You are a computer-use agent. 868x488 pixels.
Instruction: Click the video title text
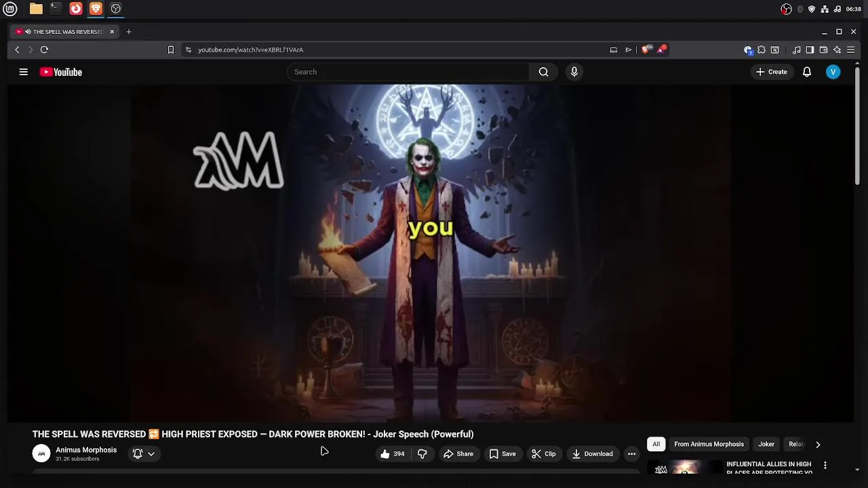click(x=253, y=434)
